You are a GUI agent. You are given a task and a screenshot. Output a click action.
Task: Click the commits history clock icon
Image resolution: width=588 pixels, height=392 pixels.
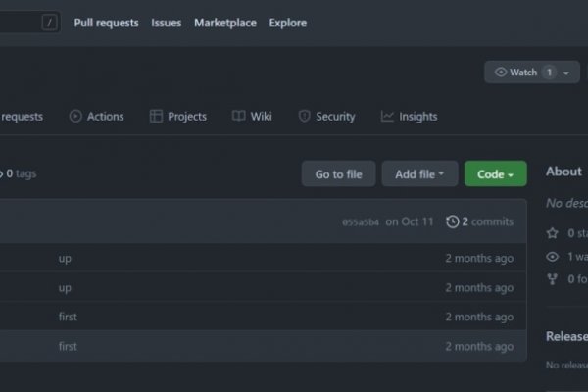coord(452,221)
